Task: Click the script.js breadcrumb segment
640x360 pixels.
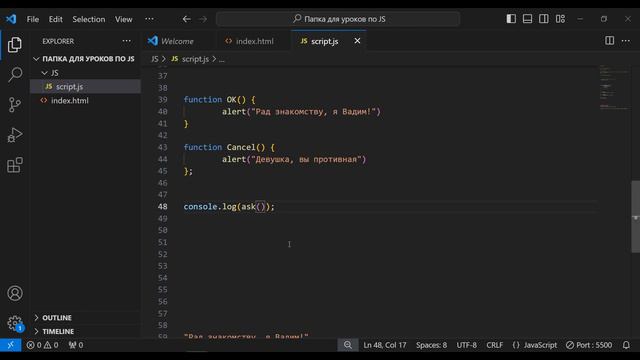Action: pyautogui.click(x=190, y=59)
